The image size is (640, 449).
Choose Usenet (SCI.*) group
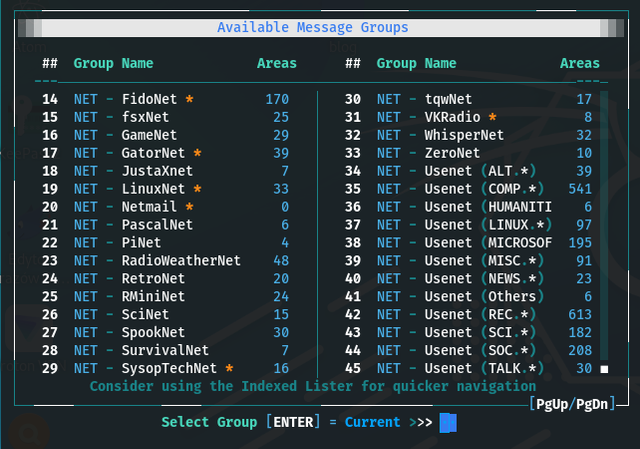point(469,333)
